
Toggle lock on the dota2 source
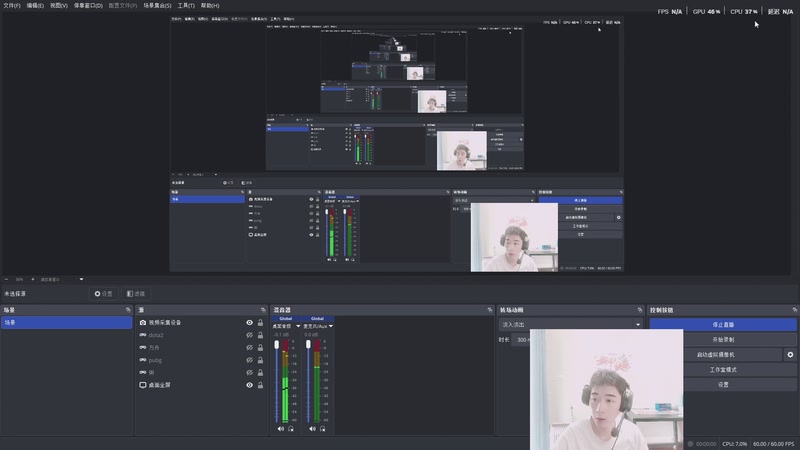tap(260, 335)
